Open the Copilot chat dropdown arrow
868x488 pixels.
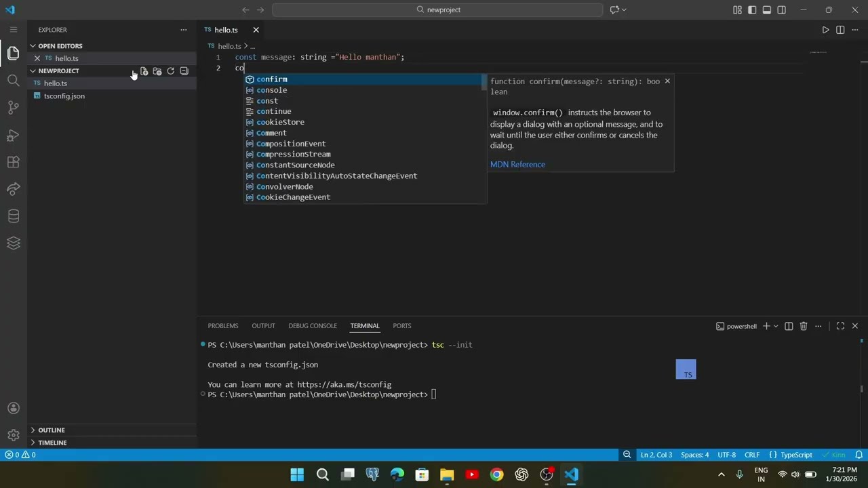click(624, 10)
